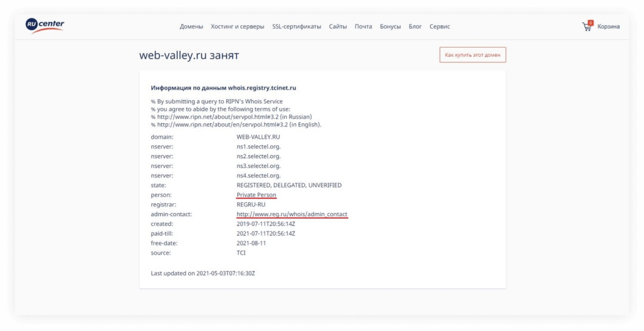The image size is (644, 331).
Task: Click the Корзина link
Action: point(608,27)
